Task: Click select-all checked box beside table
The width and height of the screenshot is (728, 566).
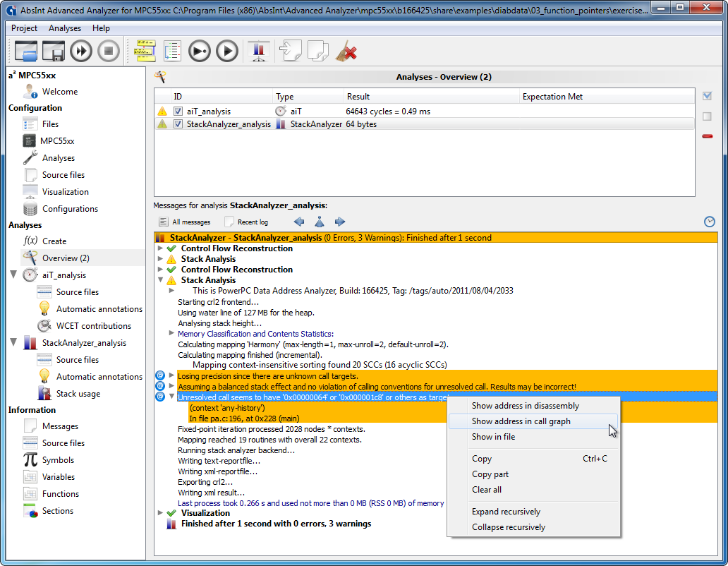Action: click(x=707, y=96)
